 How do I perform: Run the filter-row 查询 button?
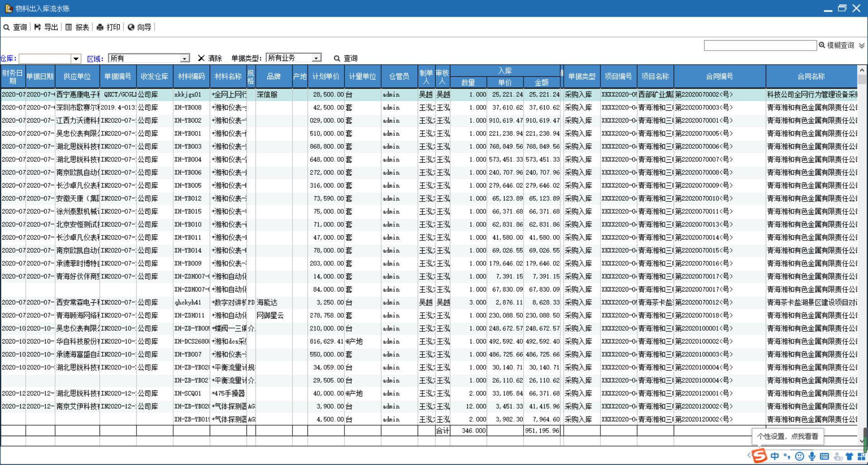pos(345,58)
